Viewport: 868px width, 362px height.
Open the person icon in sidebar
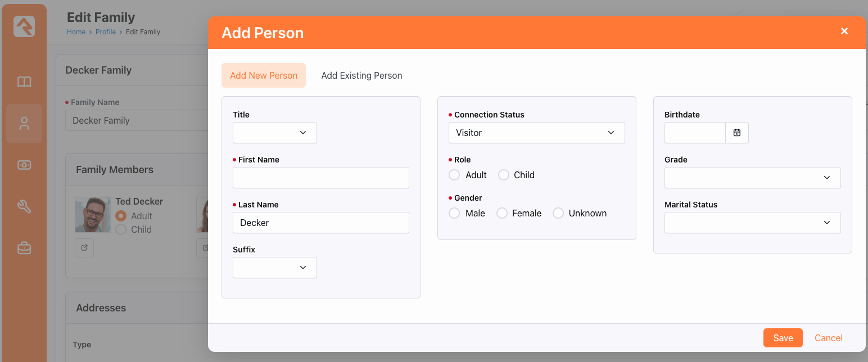tap(24, 124)
